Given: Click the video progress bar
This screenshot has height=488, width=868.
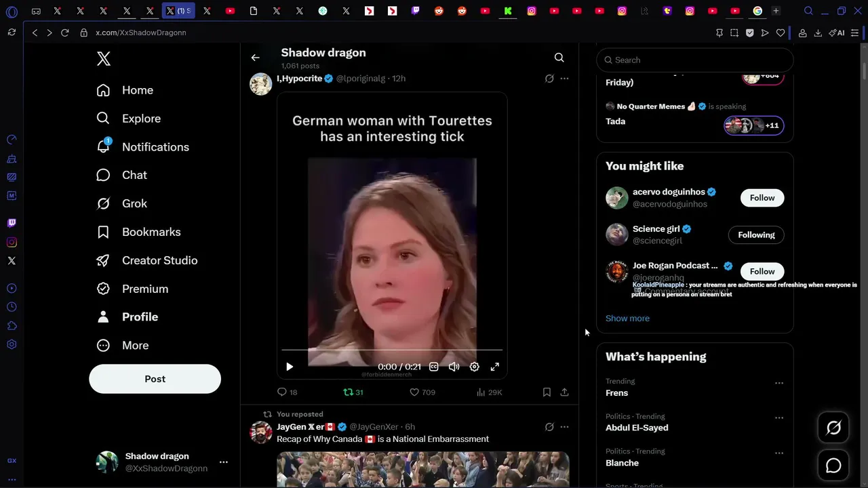Looking at the screenshot, I should point(392,350).
